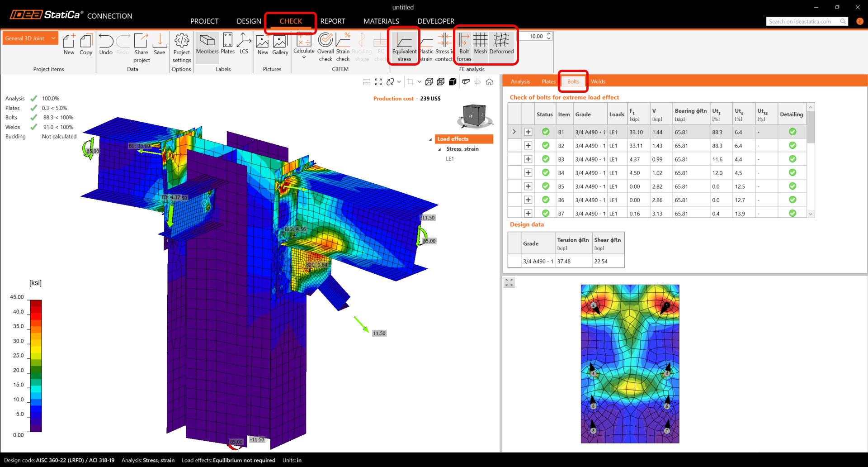
Task: Open the REPORT ribbon tab
Action: (x=332, y=21)
